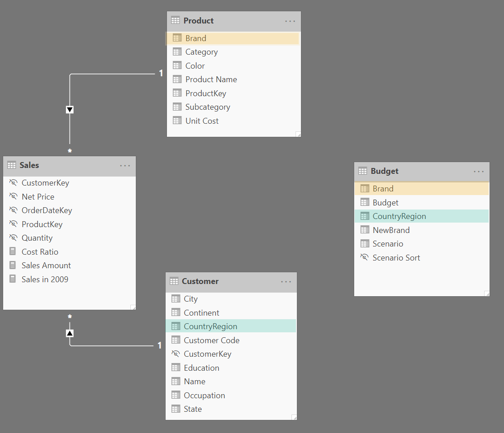504x433 pixels.
Task: Click resize handle of Budget table corner
Action: pos(486,293)
